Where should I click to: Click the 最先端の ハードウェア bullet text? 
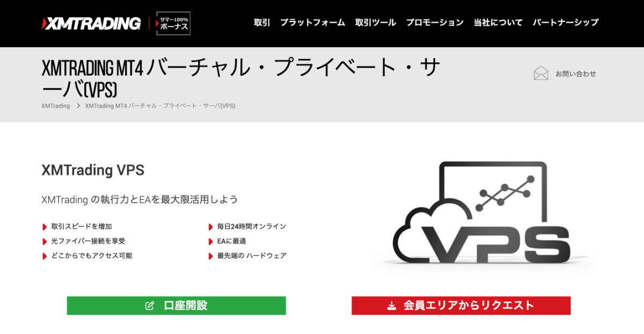pos(252,256)
